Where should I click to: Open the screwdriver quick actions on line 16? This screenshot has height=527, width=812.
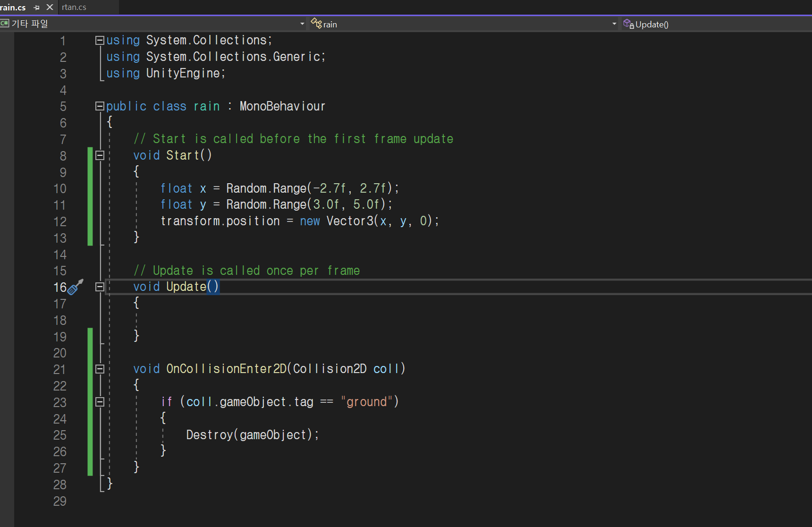pyautogui.click(x=76, y=287)
